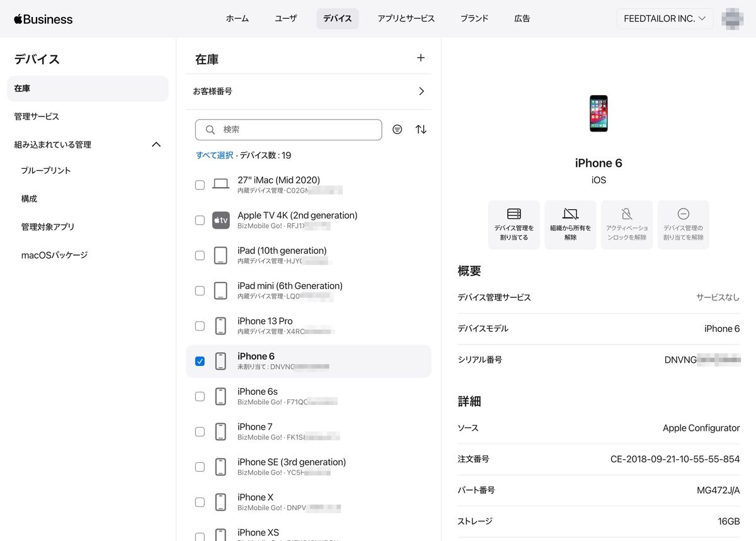
Task: Select 在庫 in the sidebar
Action: 88,89
